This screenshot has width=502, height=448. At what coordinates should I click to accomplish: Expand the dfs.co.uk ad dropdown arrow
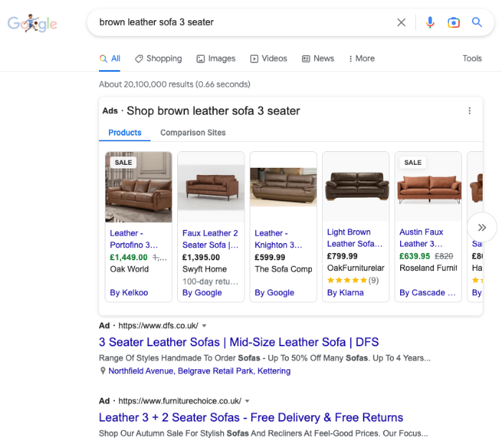click(204, 325)
